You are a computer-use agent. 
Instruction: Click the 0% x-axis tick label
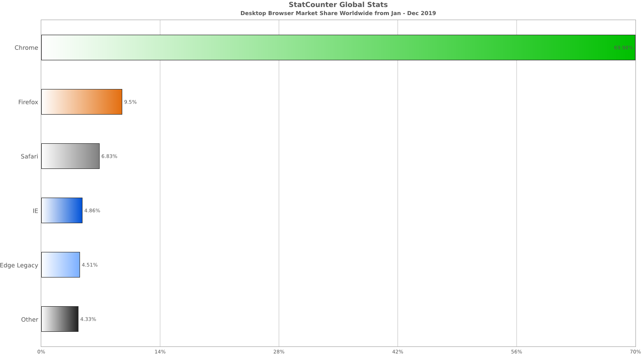click(x=41, y=351)
